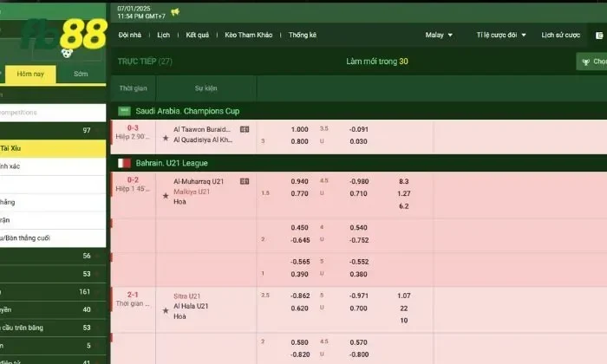Screen dimensions: 607x364
Task: Click the Saudi Arabia flag icon
Action: coord(124,111)
